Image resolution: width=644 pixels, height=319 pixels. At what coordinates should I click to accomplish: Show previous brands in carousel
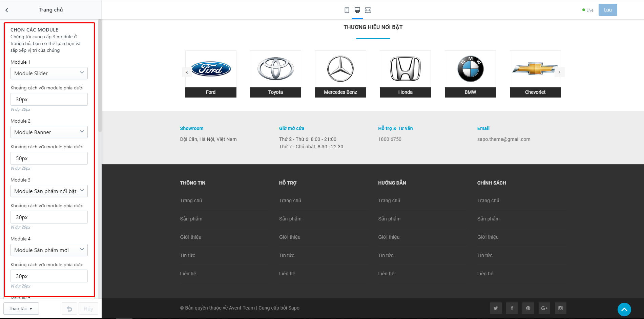click(187, 72)
